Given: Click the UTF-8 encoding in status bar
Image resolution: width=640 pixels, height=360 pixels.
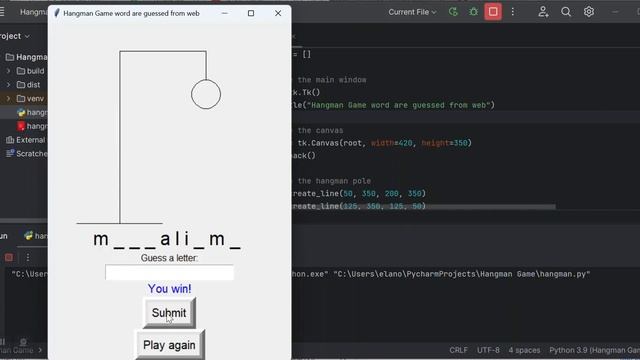Looking at the screenshot, I should coord(488,350).
